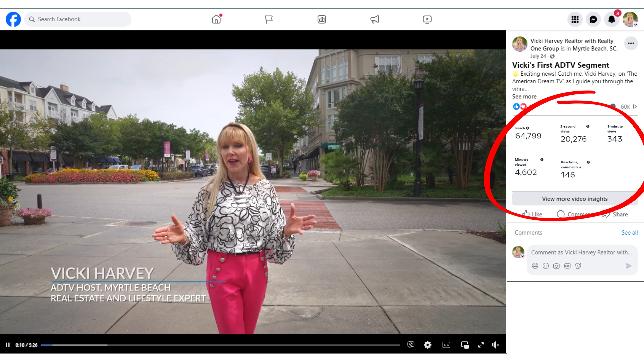Click the Search Facebook field
This screenshot has width=644, height=362.
(x=78, y=19)
